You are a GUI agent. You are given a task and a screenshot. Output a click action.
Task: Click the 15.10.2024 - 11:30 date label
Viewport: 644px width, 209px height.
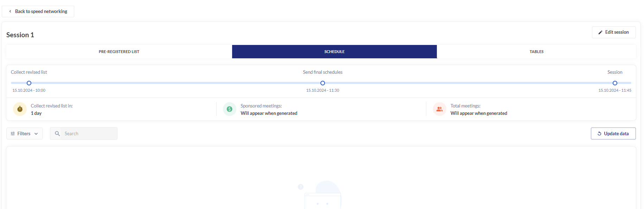point(323,90)
